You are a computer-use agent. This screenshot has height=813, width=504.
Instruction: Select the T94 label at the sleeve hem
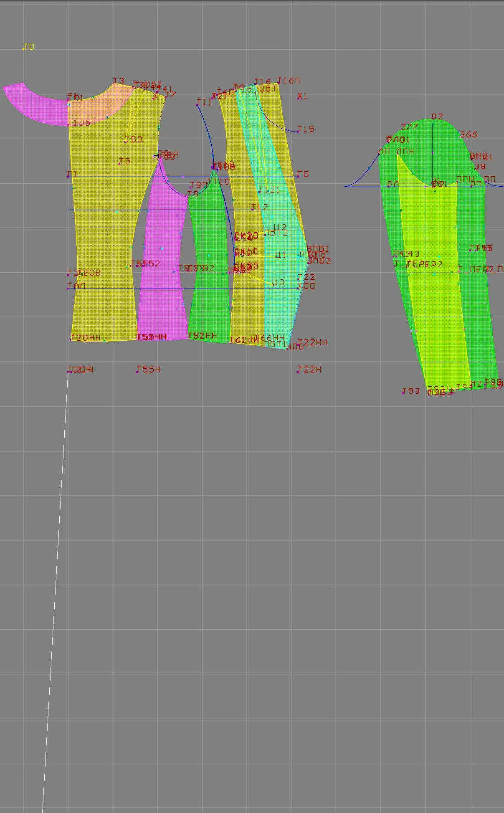[464, 387]
